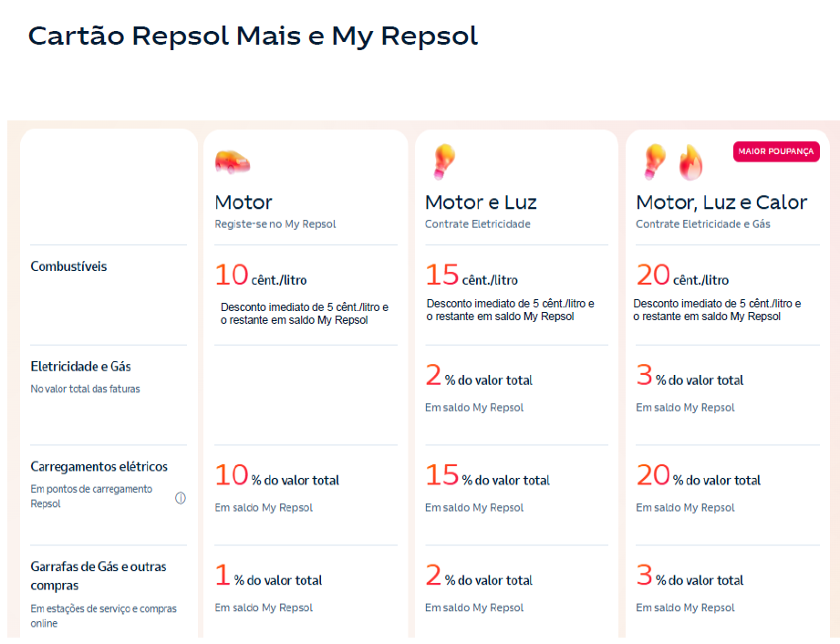Viewport: 840px width, 644px height.
Task: Select the Motor e Luz plan heading
Action: click(x=481, y=203)
